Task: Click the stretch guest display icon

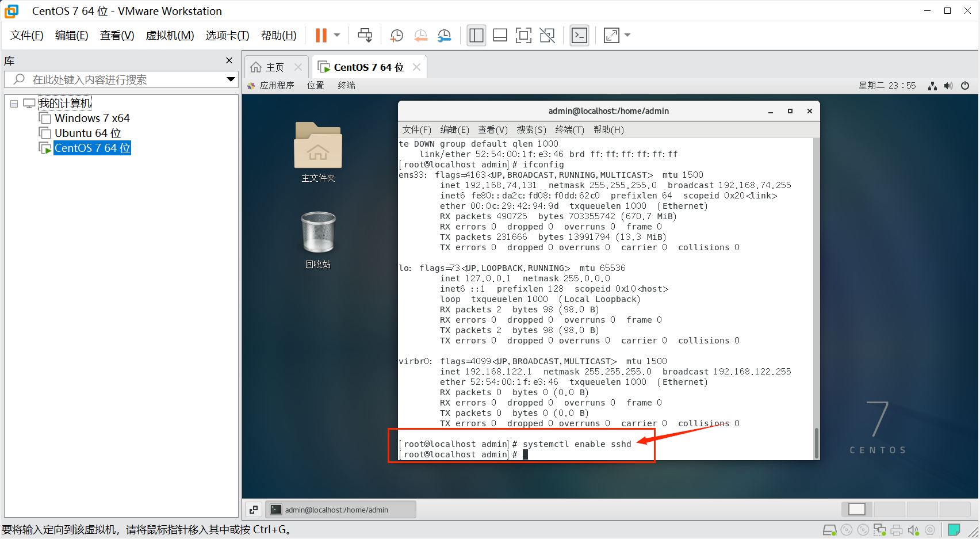Action: 611,35
